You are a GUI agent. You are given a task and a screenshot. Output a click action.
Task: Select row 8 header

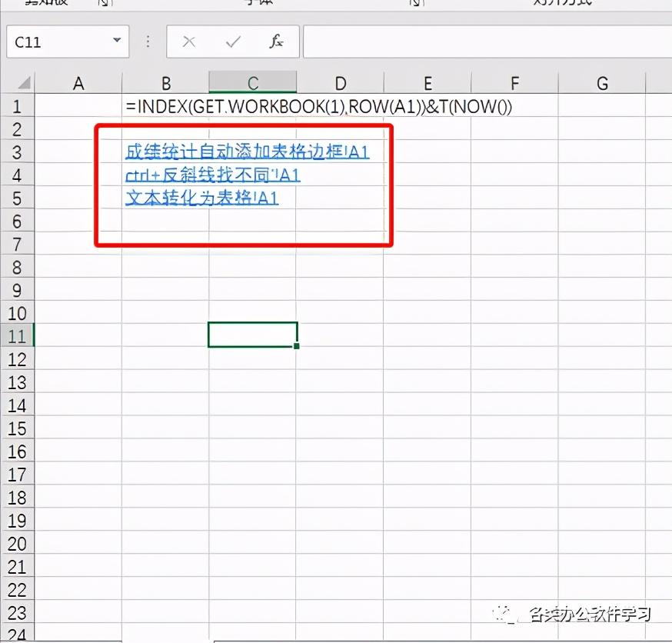(x=17, y=268)
